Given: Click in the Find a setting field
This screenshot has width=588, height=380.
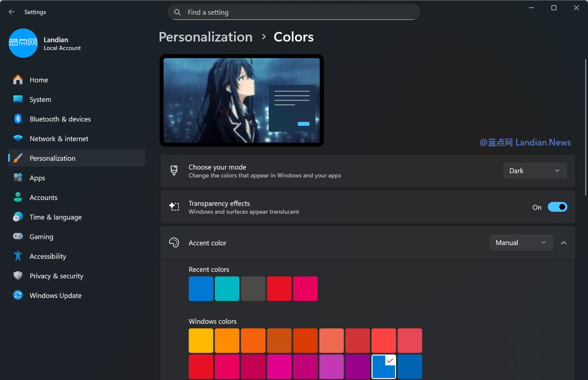Looking at the screenshot, I should pos(294,12).
